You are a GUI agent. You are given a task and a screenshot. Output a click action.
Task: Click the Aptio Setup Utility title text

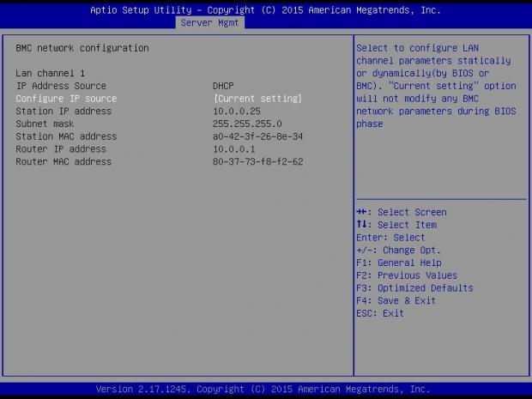[x=265, y=10]
